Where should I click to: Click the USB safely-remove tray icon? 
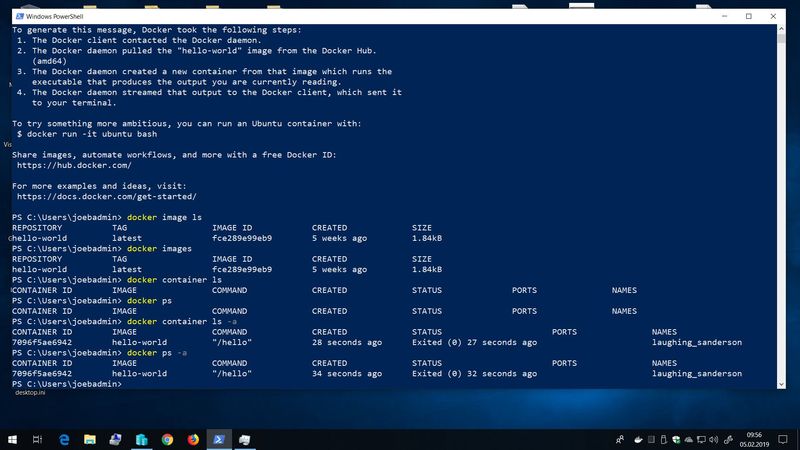coord(663,439)
